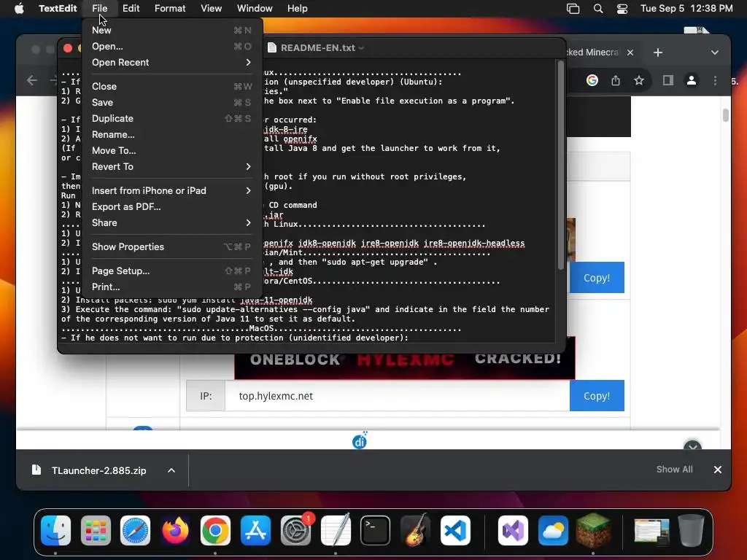The height and width of the screenshot is (560, 747).
Task: Launch GarageBand from the Dock
Action: [x=415, y=530]
